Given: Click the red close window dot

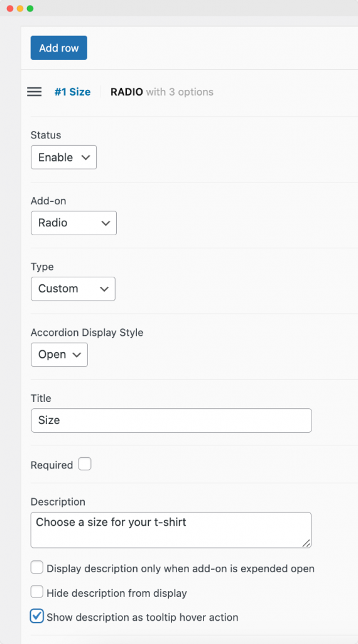Looking at the screenshot, I should click(10, 9).
